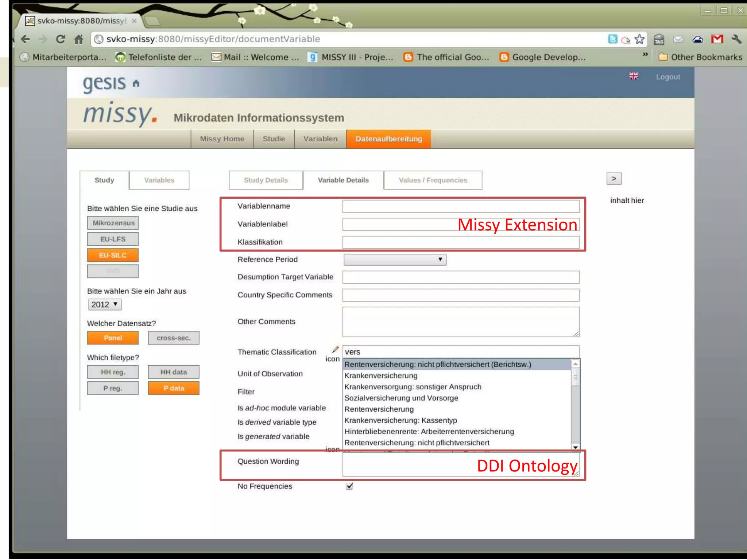This screenshot has width=747, height=560.
Task: Bookmark this page with the star icon
Action: click(x=639, y=39)
